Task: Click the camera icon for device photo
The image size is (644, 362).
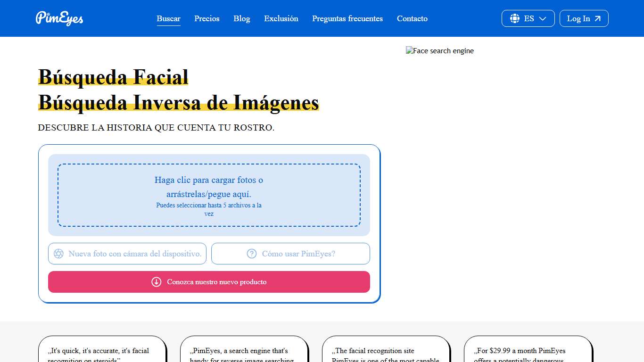Action: pos(58,254)
